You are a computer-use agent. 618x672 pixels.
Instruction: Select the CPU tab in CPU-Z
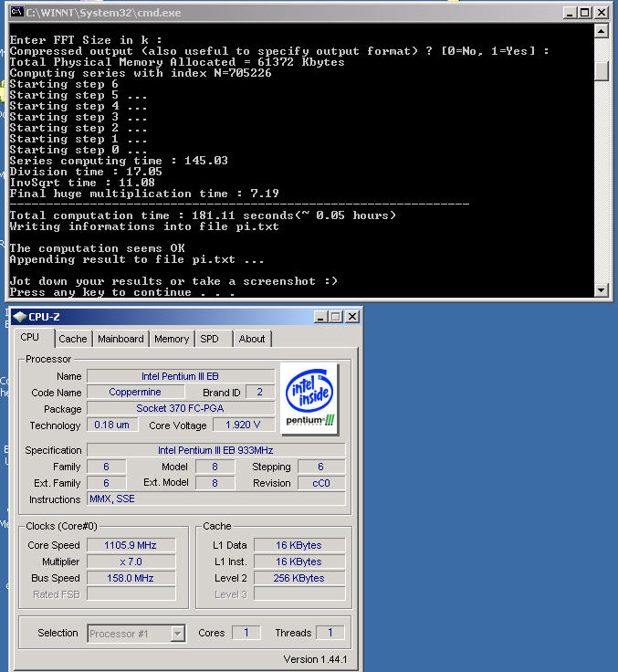pos(32,337)
